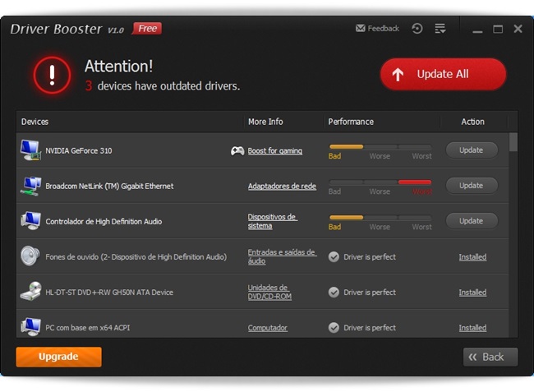
Task: Click the DVD drive icon for HL-DT-ST device
Action: 30,292
